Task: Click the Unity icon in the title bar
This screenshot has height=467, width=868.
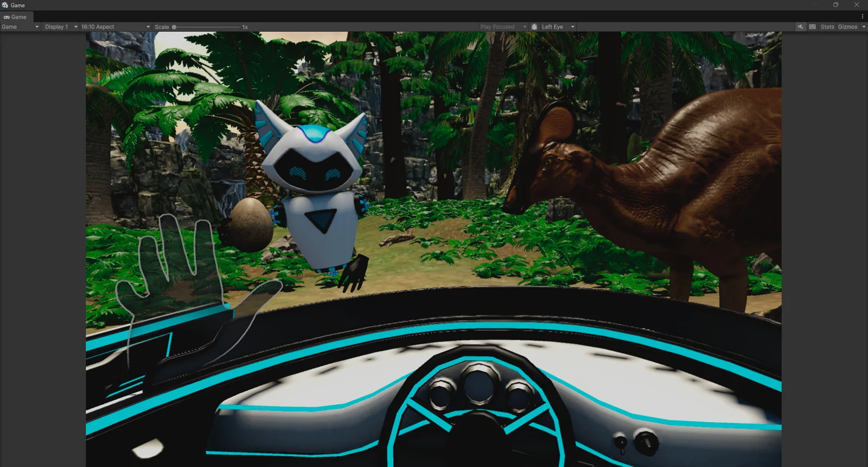Action: pyautogui.click(x=5, y=5)
